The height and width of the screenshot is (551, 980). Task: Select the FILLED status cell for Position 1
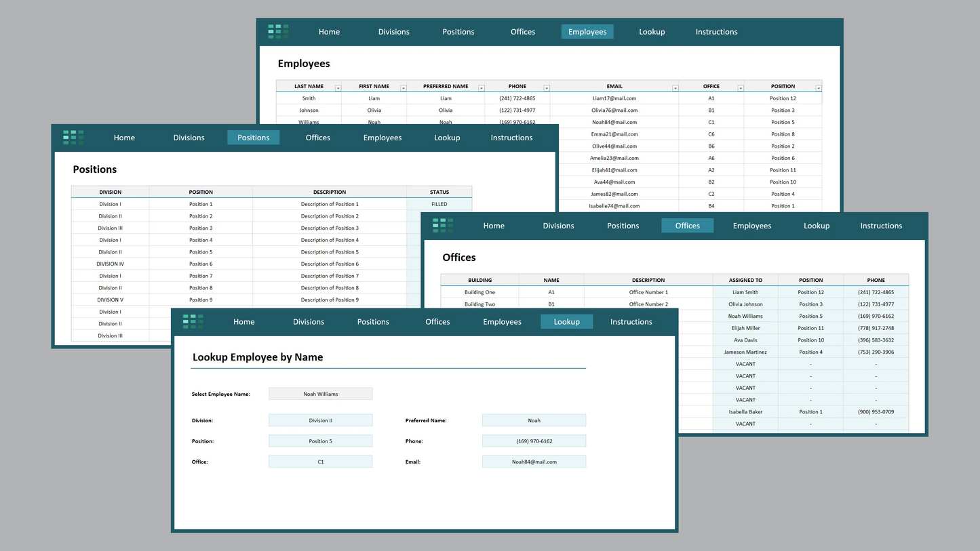439,203
